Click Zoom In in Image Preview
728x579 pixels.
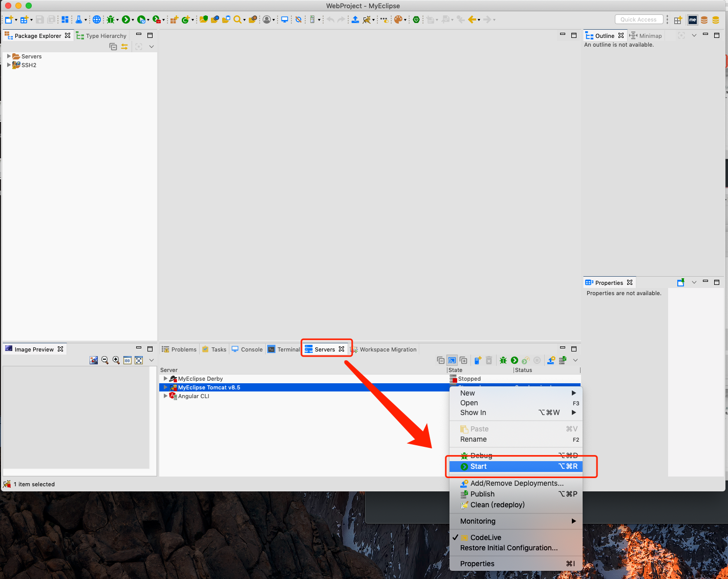(116, 360)
